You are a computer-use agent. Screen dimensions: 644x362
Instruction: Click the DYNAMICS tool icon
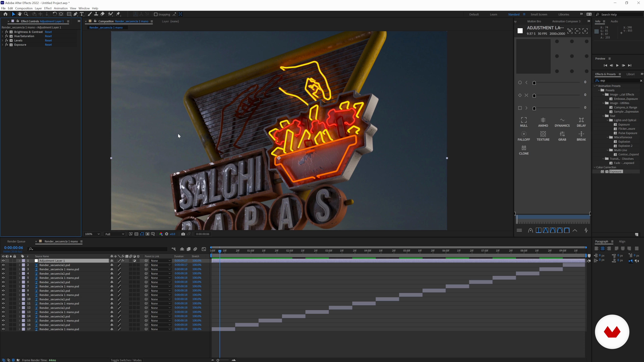[562, 122]
